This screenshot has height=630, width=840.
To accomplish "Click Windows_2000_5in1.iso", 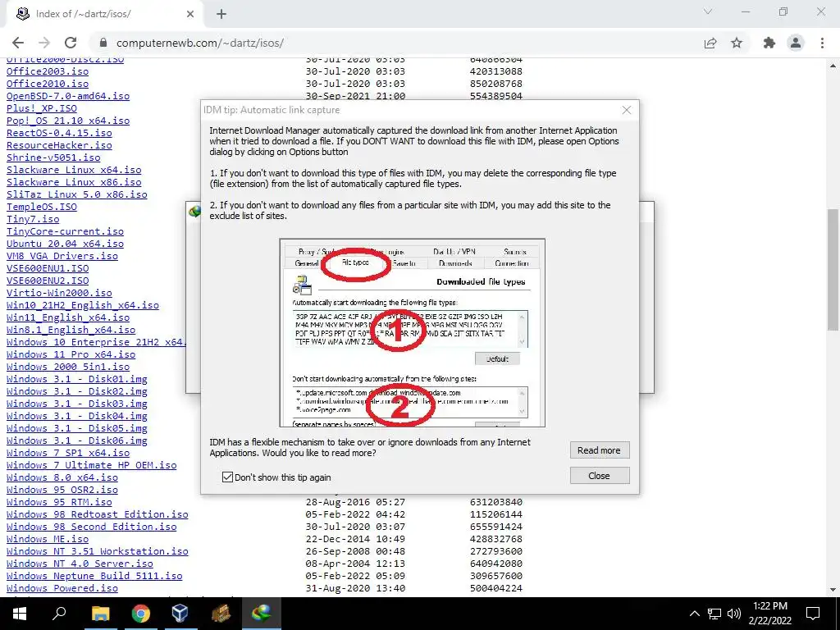I will click(x=68, y=367).
